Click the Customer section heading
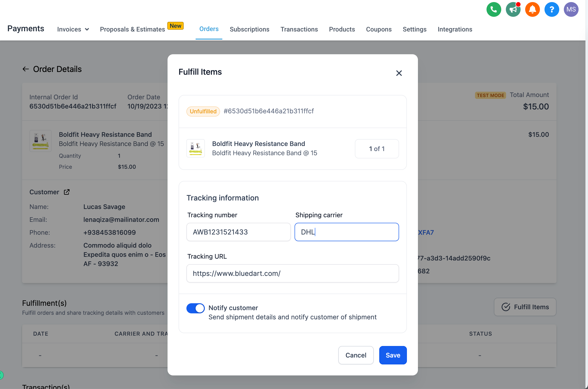 click(44, 192)
